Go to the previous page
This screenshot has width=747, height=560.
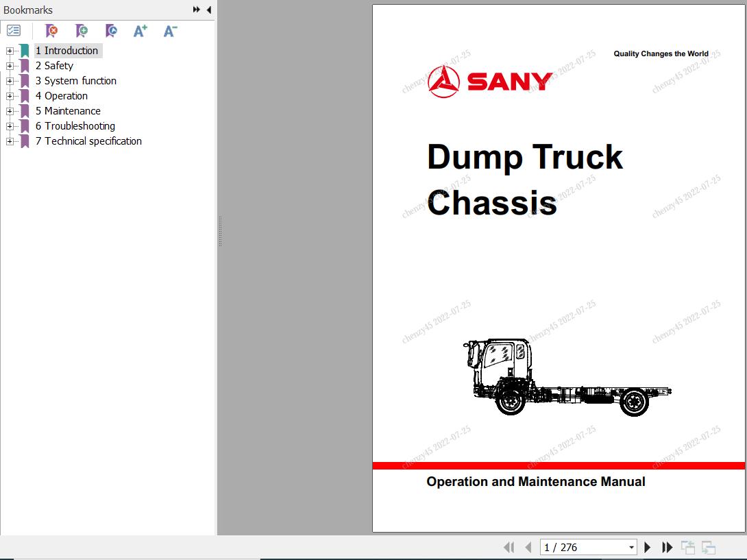[528, 546]
